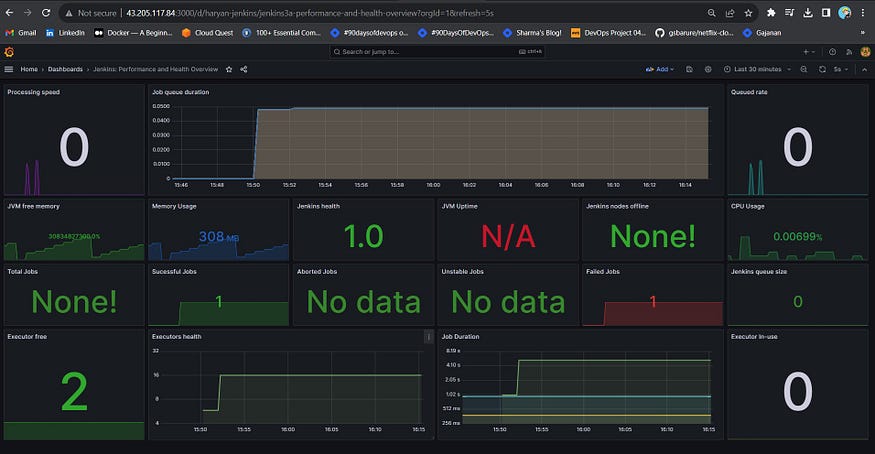Go to Home breadcrumb
The height and width of the screenshot is (454, 875).
(x=29, y=69)
